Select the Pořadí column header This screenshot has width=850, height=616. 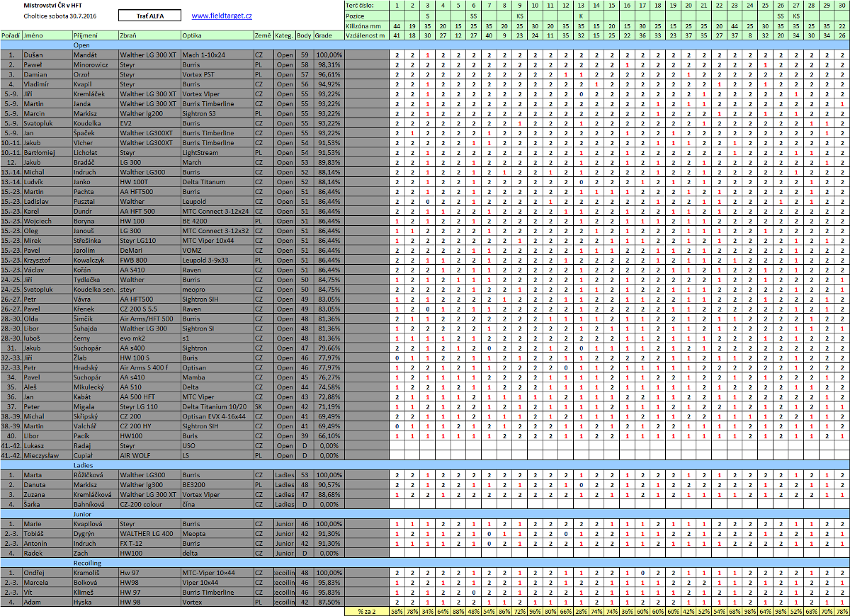(11, 35)
